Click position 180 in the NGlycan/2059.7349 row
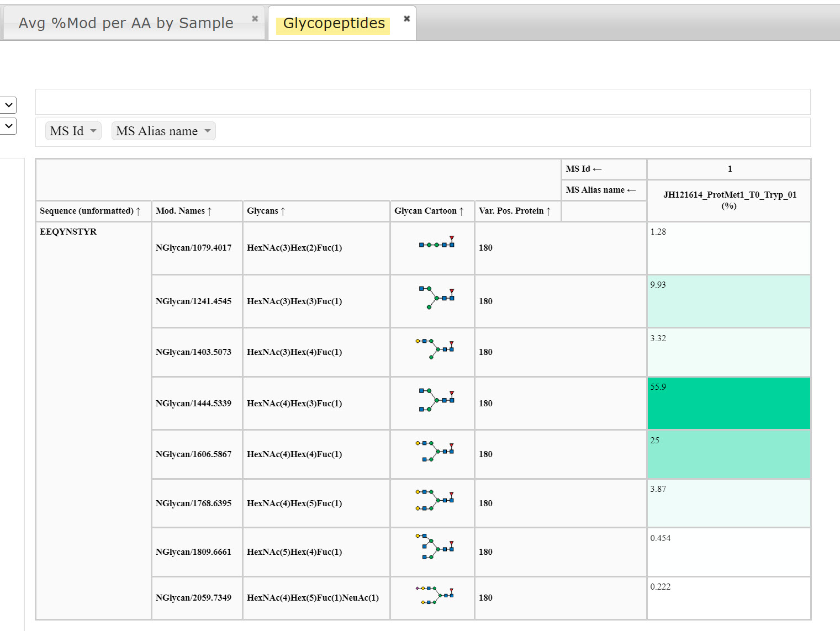This screenshot has width=840, height=631. (485, 598)
